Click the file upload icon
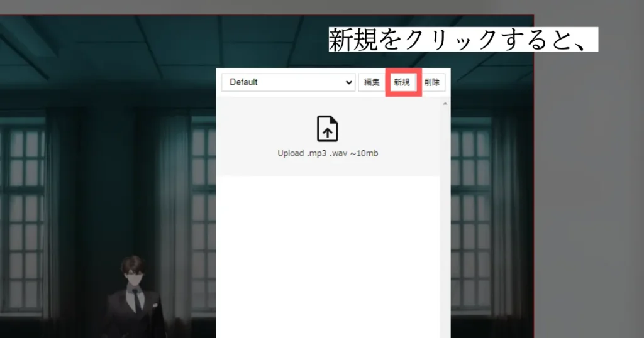Viewport: 644px width, 338px height. 327,129
